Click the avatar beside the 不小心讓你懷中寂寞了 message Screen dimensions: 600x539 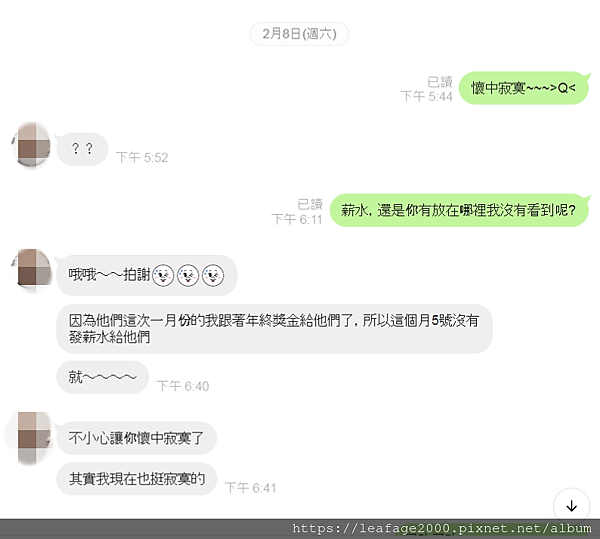click(x=31, y=438)
